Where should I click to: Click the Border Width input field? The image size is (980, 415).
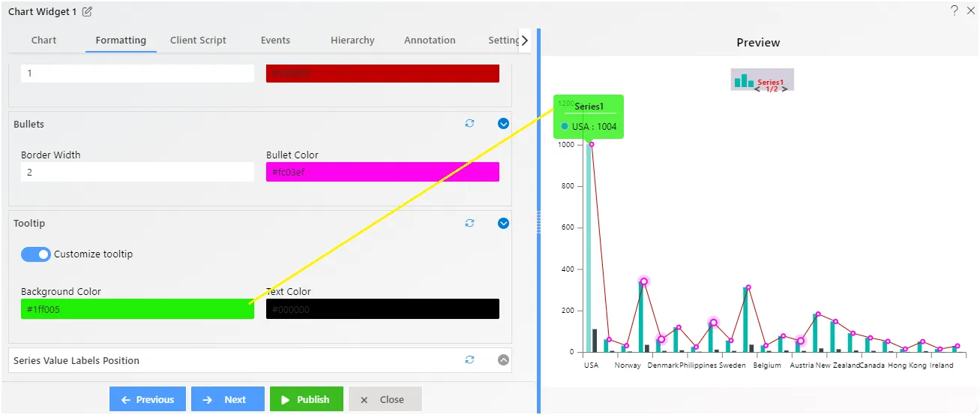[137, 172]
